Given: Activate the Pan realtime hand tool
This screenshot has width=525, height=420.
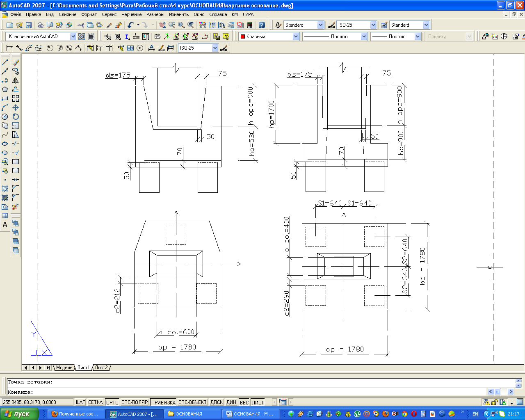Looking at the screenshot, I should click(x=162, y=25).
